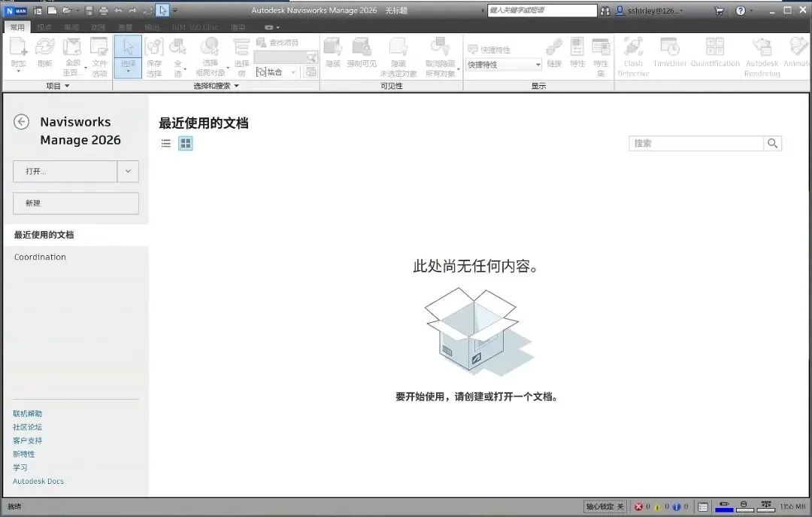The width and height of the screenshot is (812, 517).
Task: Open the 快捷特性 combo box dropdown
Action: click(x=538, y=64)
